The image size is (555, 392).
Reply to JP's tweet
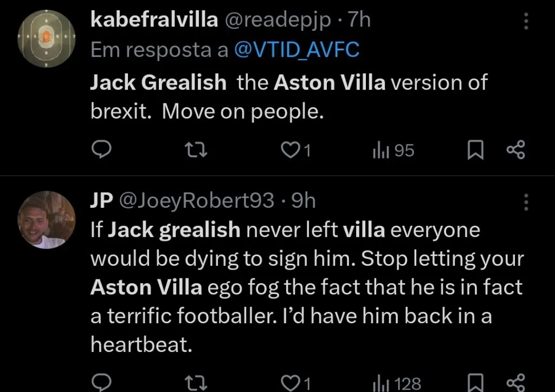(x=101, y=383)
